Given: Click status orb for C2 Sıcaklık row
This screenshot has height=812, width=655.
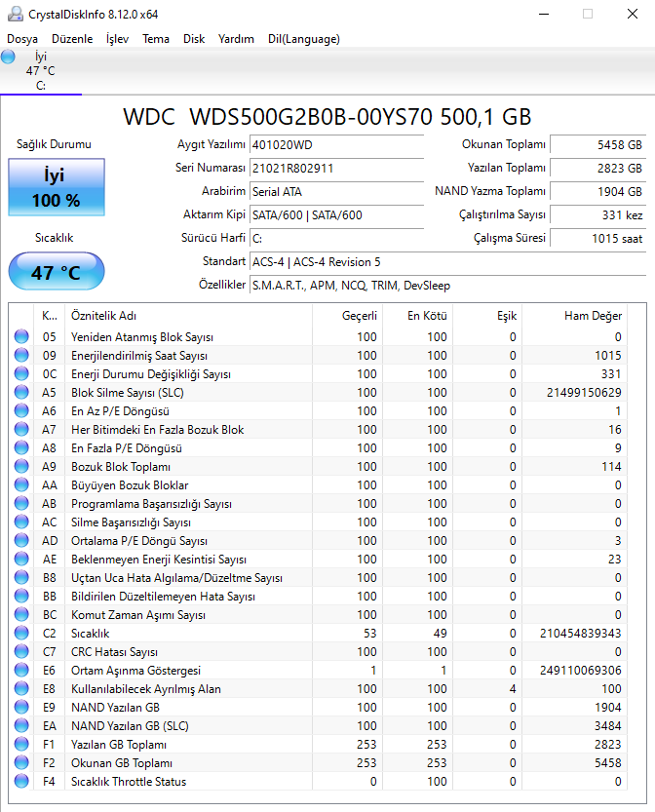Looking at the screenshot, I should click(21, 633).
